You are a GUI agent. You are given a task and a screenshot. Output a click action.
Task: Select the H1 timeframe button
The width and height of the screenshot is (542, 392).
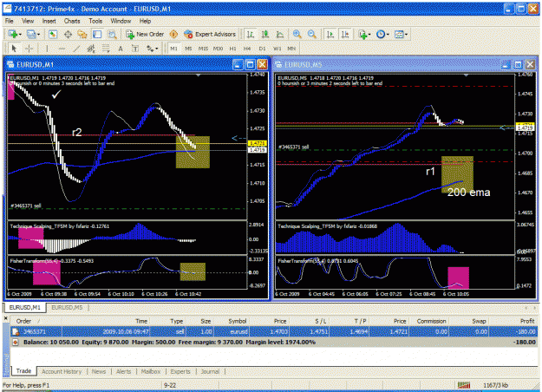click(232, 49)
